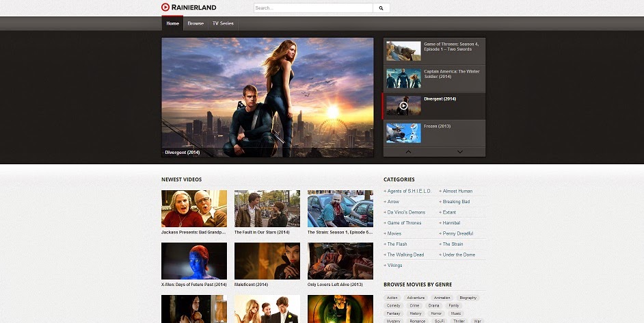This screenshot has height=323, width=644.
Task: Open the Agents of S.H.I.E.L.D. category
Action: pos(409,191)
